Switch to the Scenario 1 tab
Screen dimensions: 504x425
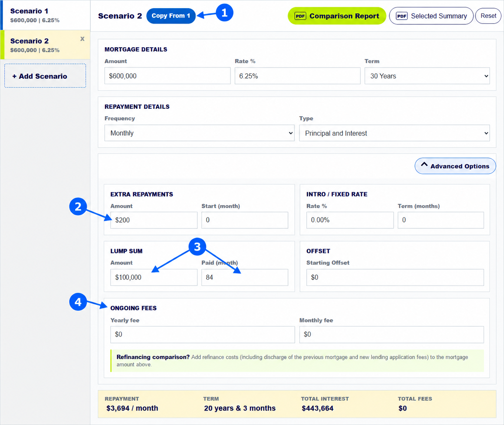(46, 15)
